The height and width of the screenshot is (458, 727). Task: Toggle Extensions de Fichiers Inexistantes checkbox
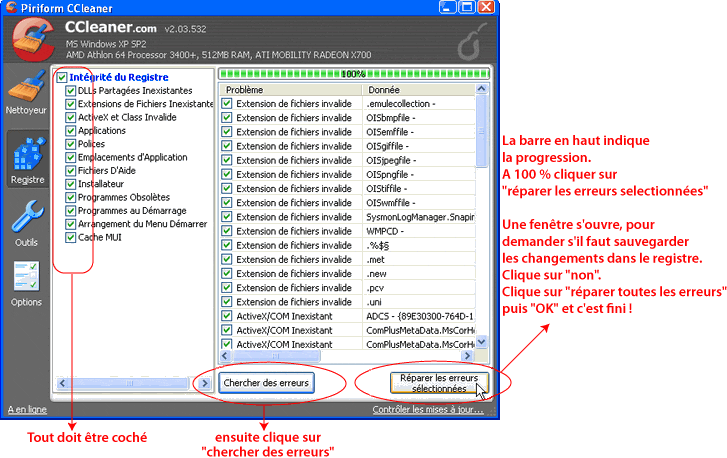click(70, 104)
